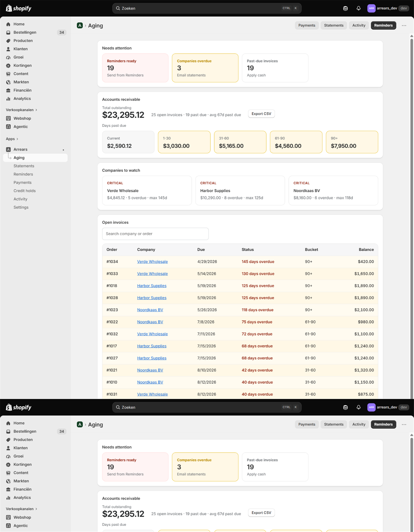Select the 61-90 days $4,560.00 bucket
Image resolution: width=414 pixels, height=532 pixels.
296,142
